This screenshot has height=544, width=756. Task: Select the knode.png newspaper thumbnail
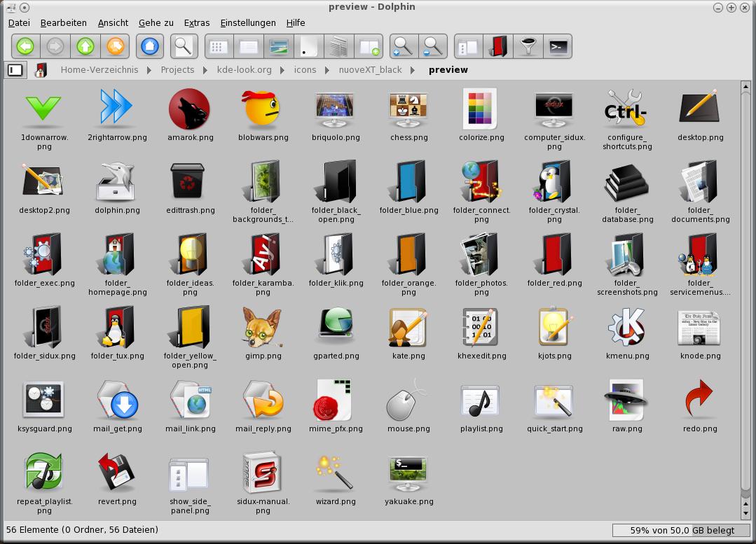pos(699,328)
